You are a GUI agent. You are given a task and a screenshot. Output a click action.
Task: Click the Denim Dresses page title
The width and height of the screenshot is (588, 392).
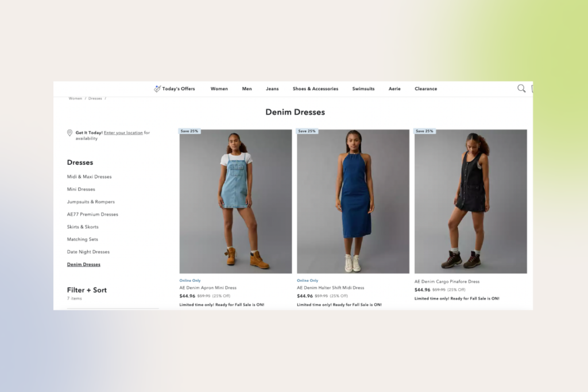tap(295, 112)
